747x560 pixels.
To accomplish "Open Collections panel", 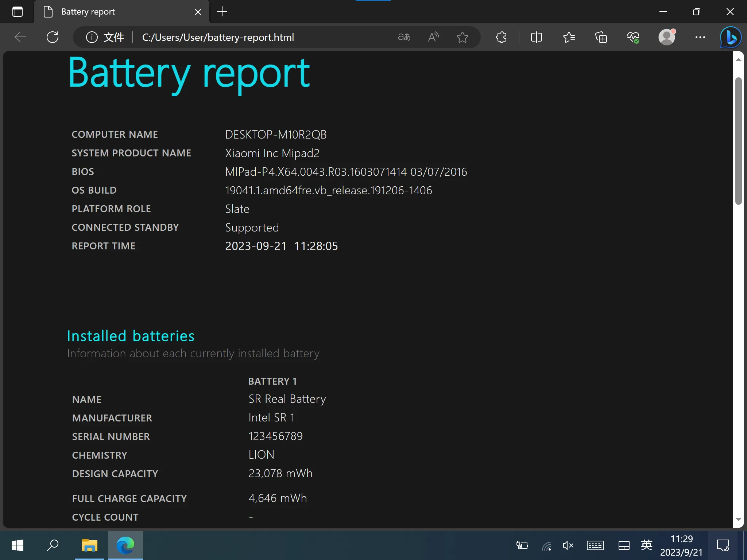I will (x=601, y=37).
